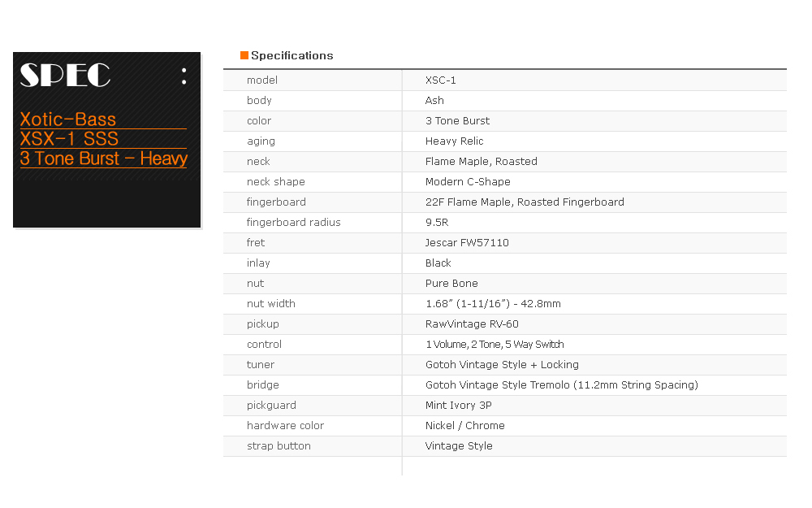812x508 pixels.
Task: Click the orange square beside Specifications
Action: 244,55
